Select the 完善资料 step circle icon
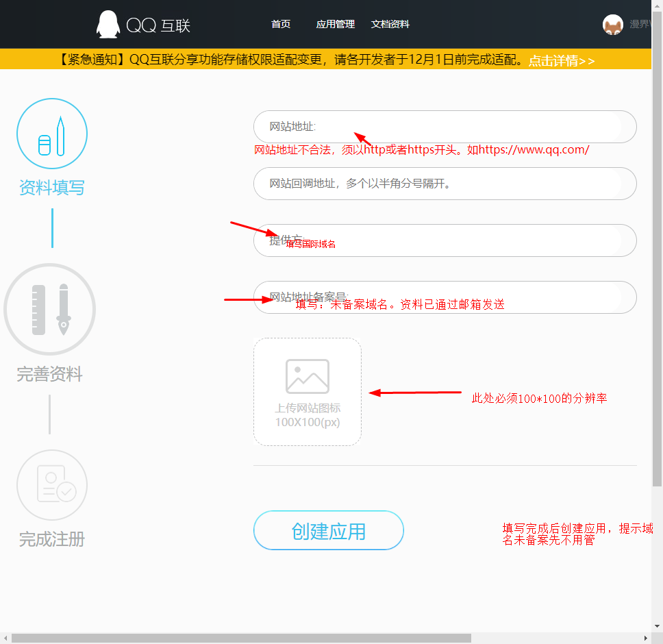This screenshot has width=663, height=644. [50, 309]
